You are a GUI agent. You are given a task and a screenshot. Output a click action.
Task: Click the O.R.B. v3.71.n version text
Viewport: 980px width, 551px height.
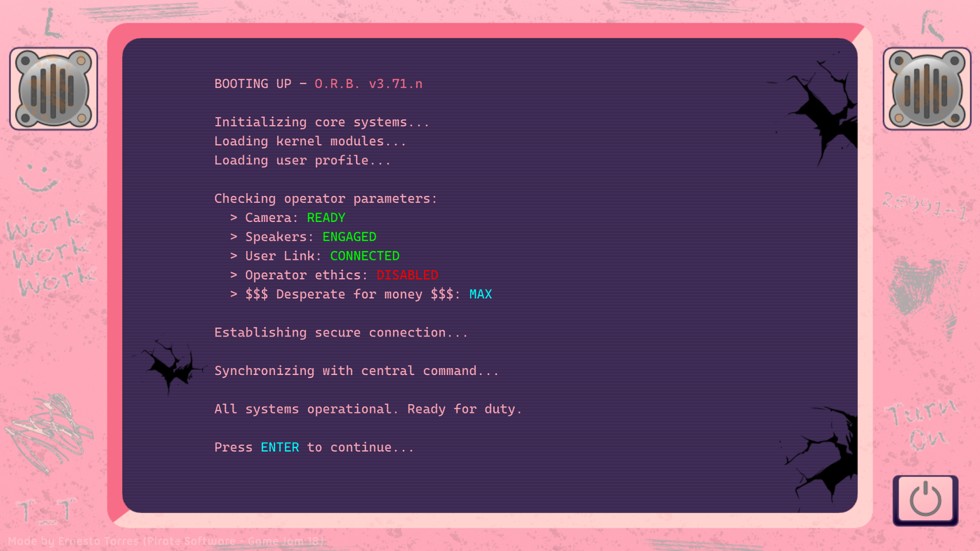pyautogui.click(x=368, y=83)
